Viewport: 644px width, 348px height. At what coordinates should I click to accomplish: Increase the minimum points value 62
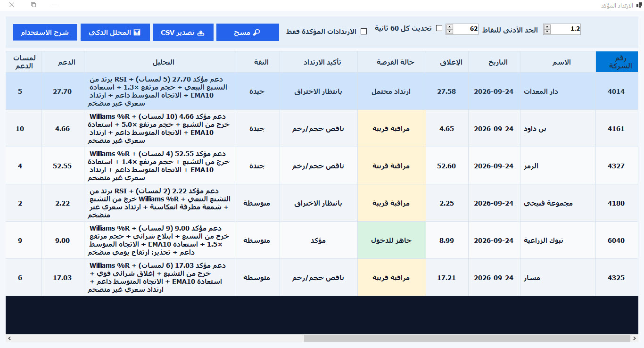coord(449,27)
